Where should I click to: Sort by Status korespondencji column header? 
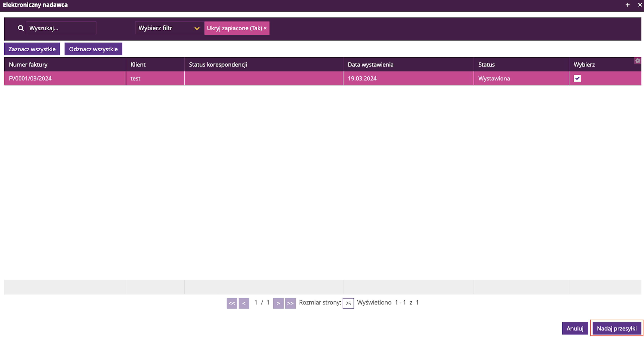[x=218, y=65]
